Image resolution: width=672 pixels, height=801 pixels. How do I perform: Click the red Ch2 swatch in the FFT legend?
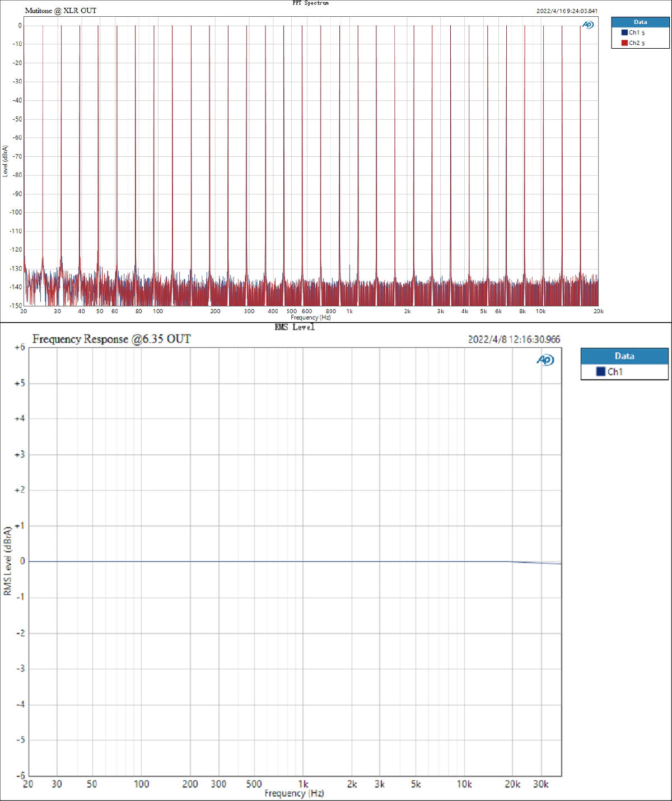(624, 43)
